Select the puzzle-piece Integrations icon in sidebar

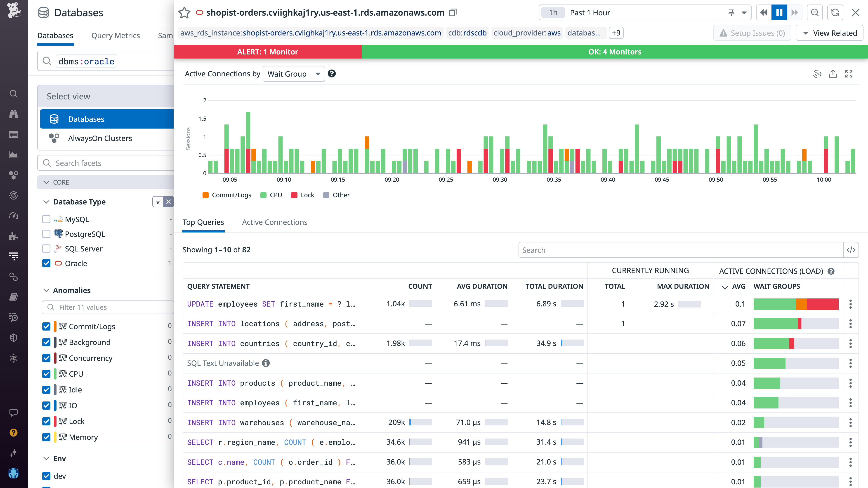click(x=14, y=236)
